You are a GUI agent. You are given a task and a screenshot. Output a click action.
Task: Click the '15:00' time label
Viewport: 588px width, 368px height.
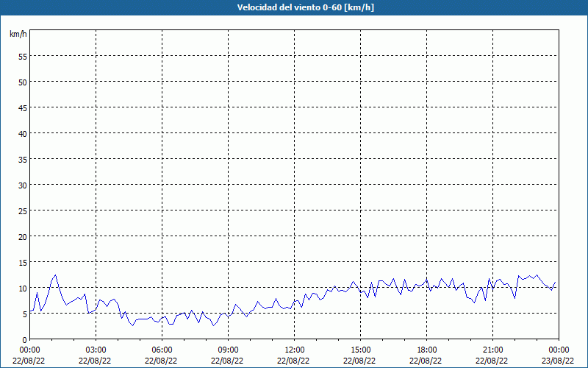[x=360, y=350]
